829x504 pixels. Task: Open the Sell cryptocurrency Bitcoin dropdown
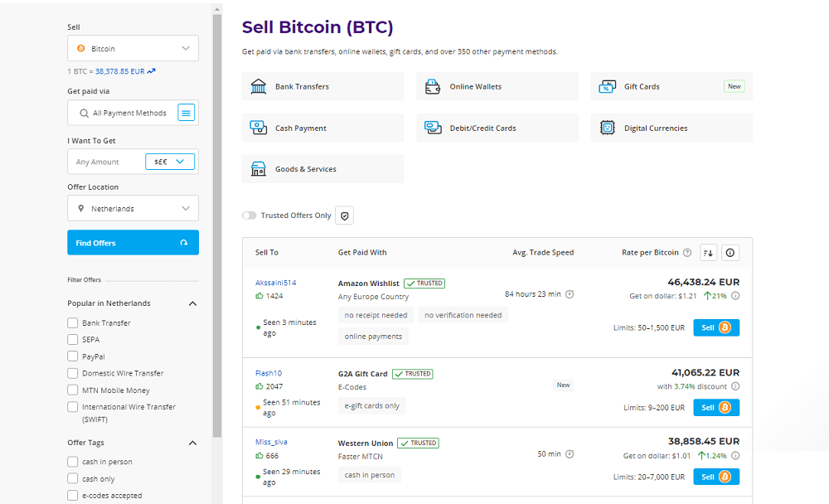[133, 48]
